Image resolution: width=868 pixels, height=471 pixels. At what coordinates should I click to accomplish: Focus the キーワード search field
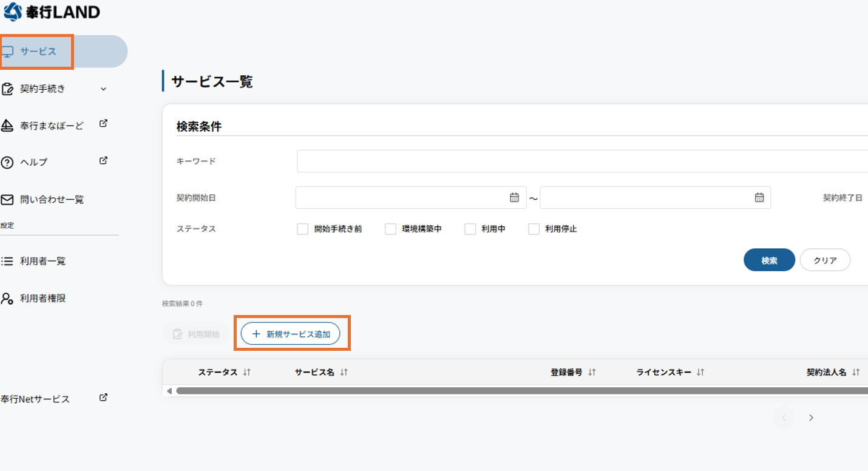(581, 161)
